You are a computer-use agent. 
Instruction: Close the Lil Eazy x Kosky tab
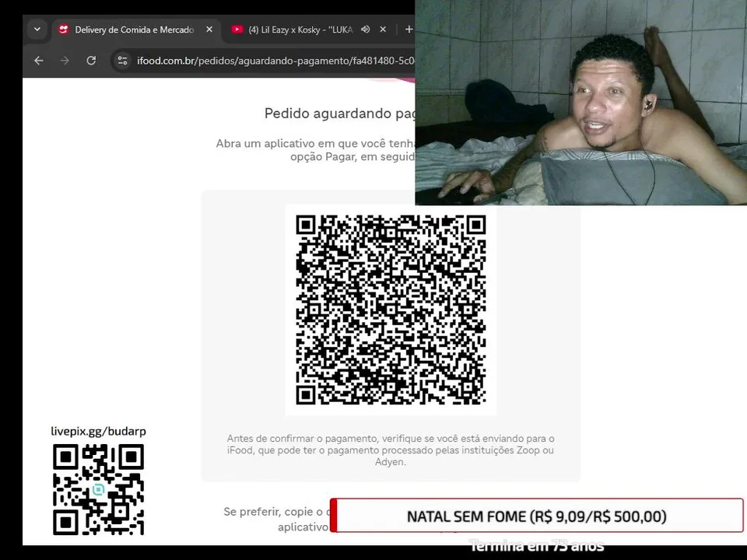click(x=383, y=30)
